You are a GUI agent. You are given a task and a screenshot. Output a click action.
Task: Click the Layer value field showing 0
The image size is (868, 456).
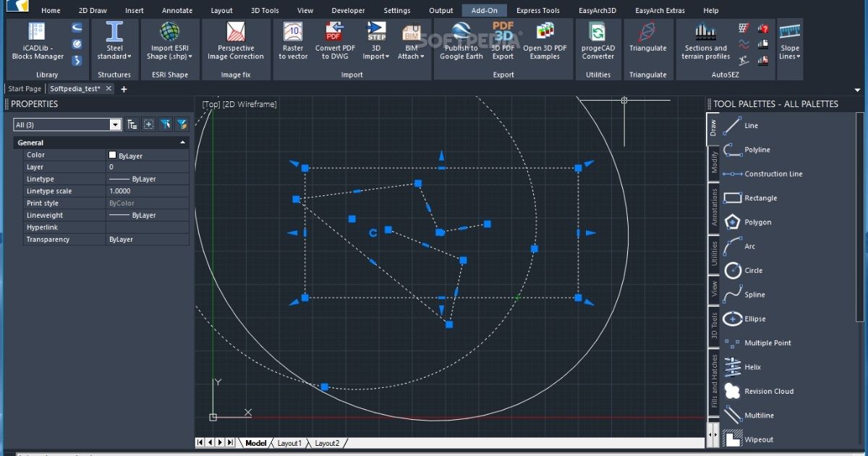tap(148, 167)
